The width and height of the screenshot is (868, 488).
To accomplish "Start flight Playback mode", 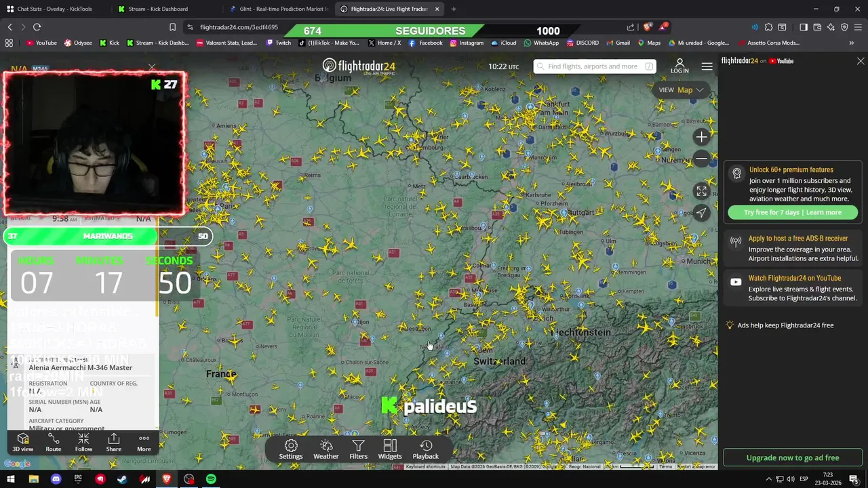I will pos(426,449).
